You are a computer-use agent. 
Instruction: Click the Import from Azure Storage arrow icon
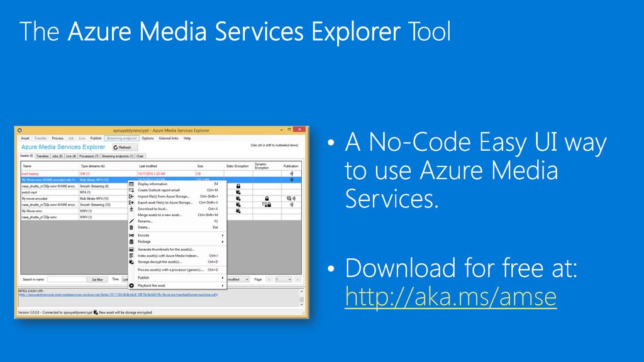click(131, 196)
